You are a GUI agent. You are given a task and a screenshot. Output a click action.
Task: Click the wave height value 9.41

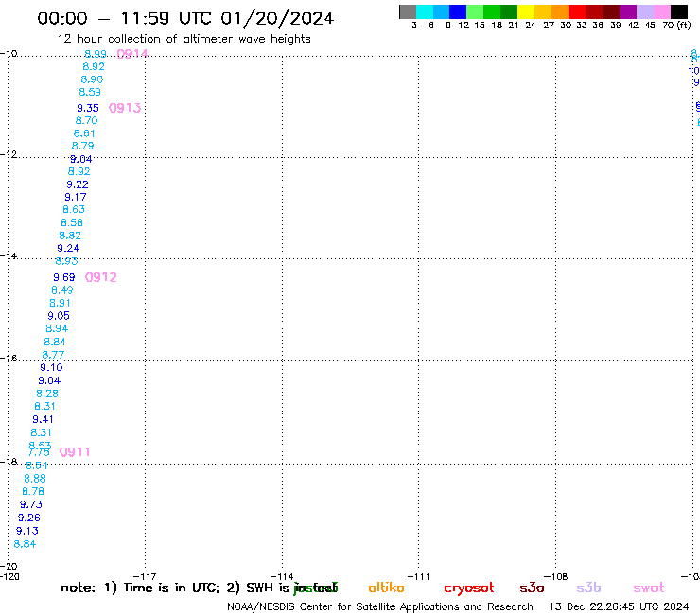43,420
